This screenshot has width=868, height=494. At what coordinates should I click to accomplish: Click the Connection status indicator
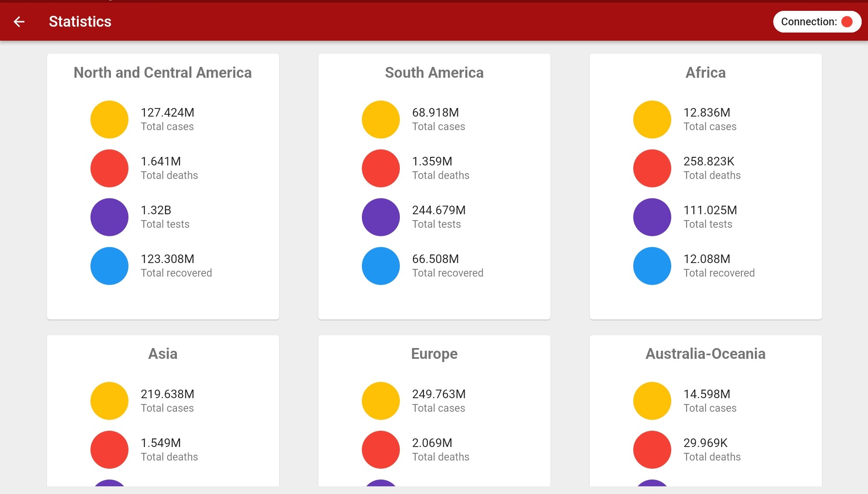(817, 22)
